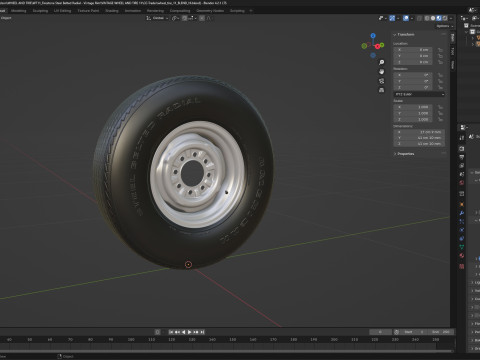The height and width of the screenshot is (360, 480).
Task: Play animation in reverse
Action: [183, 332]
